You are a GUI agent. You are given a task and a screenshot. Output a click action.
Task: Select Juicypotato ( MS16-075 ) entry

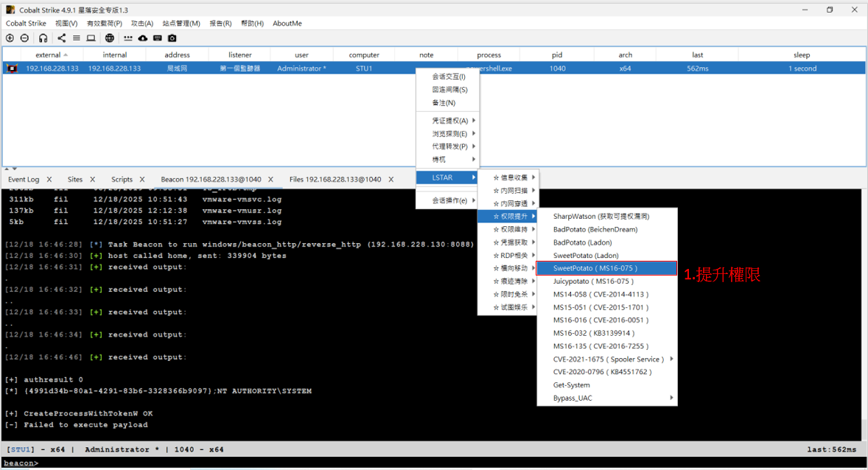coord(606,281)
